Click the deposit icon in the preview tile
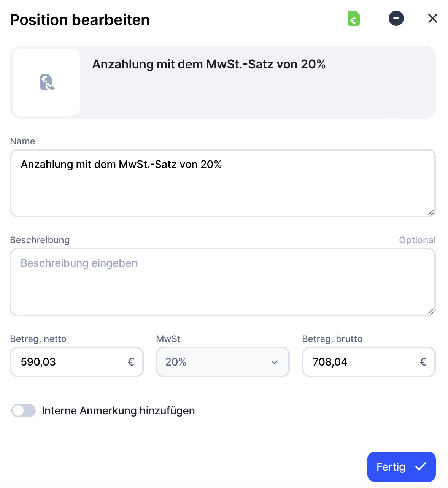This screenshot has width=448, height=488. pyautogui.click(x=47, y=82)
